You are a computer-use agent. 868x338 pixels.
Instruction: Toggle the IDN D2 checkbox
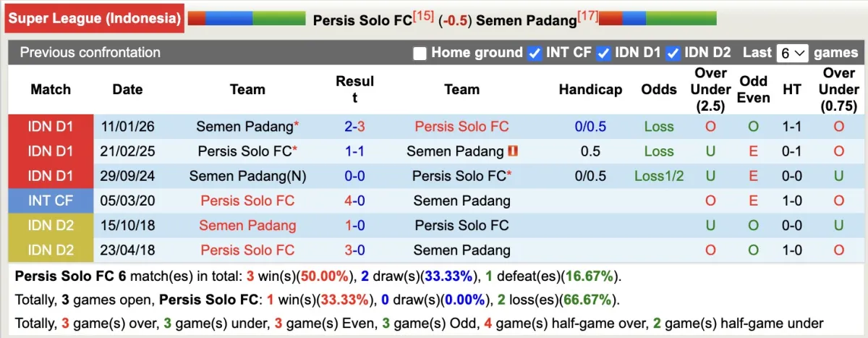click(x=673, y=53)
